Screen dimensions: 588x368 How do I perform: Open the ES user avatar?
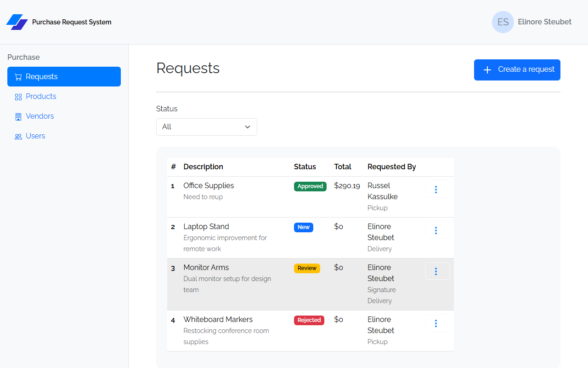(x=503, y=22)
